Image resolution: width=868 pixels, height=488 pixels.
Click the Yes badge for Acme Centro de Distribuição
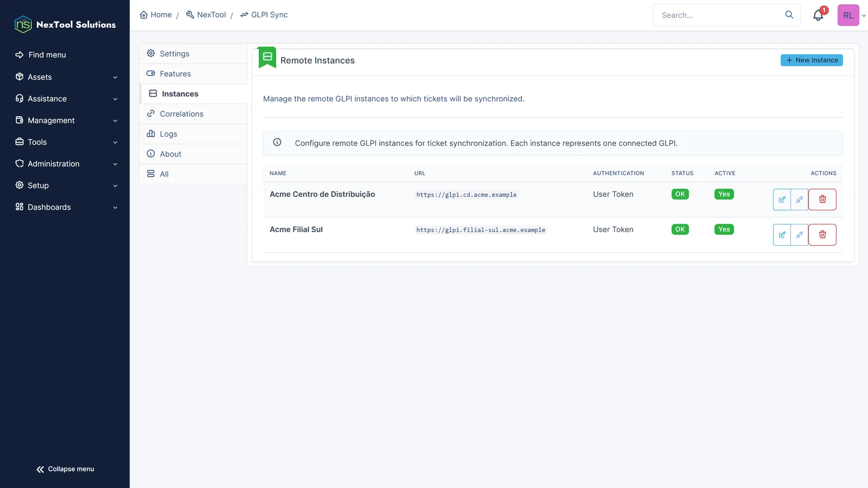724,194
